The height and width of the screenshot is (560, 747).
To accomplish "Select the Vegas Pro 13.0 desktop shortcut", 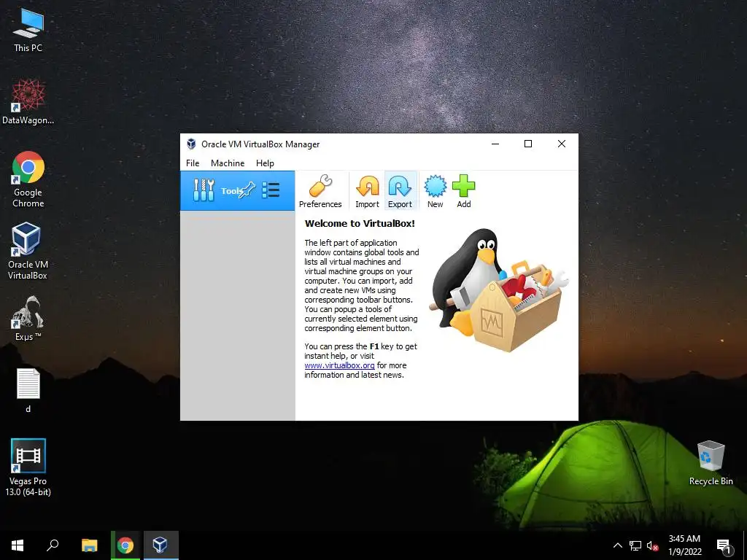I will 28,467.
